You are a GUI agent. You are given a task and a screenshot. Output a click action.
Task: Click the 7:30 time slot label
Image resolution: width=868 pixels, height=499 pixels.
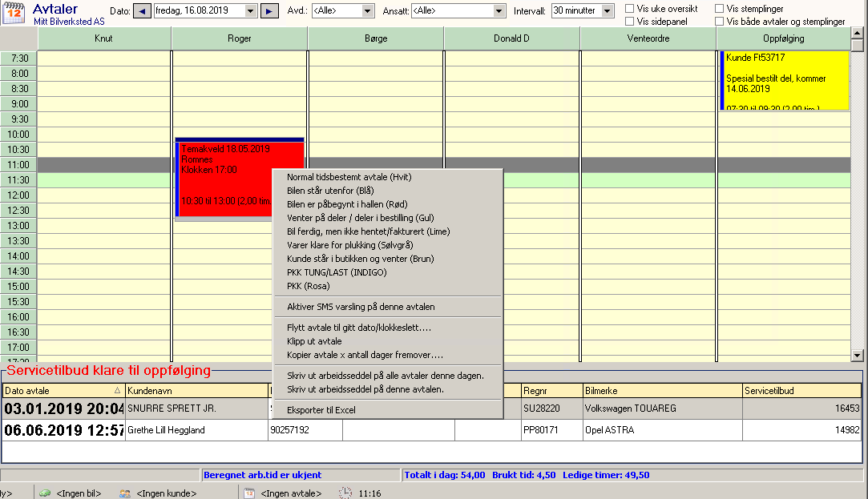18,58
